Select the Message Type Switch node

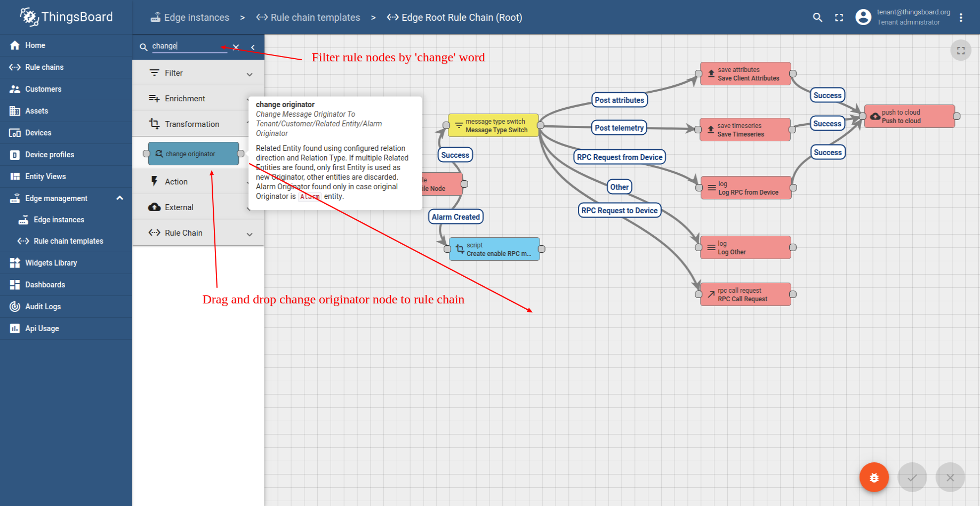tap(493, 125)
